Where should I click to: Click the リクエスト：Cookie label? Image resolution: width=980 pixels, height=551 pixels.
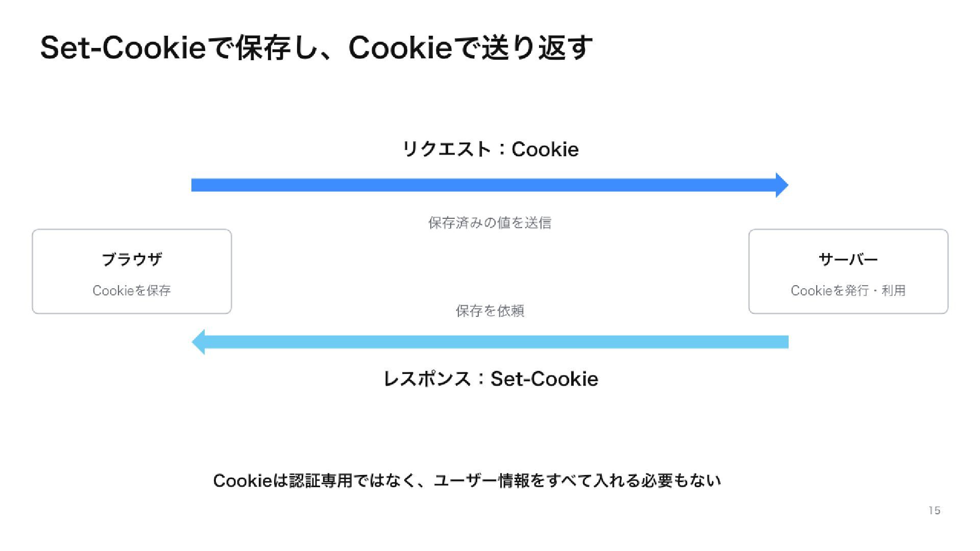pyautogui.click(x=491, y=149)
